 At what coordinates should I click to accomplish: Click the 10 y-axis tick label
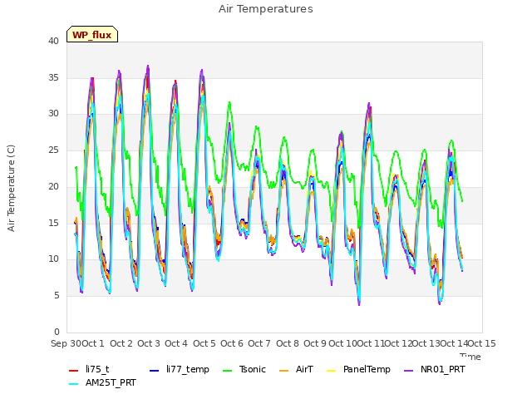(x=53, y=259)
